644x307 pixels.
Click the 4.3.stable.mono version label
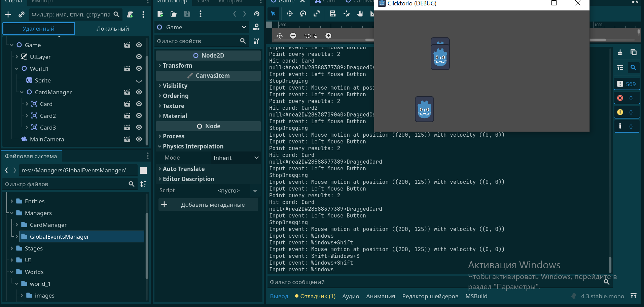click(602, 296)
